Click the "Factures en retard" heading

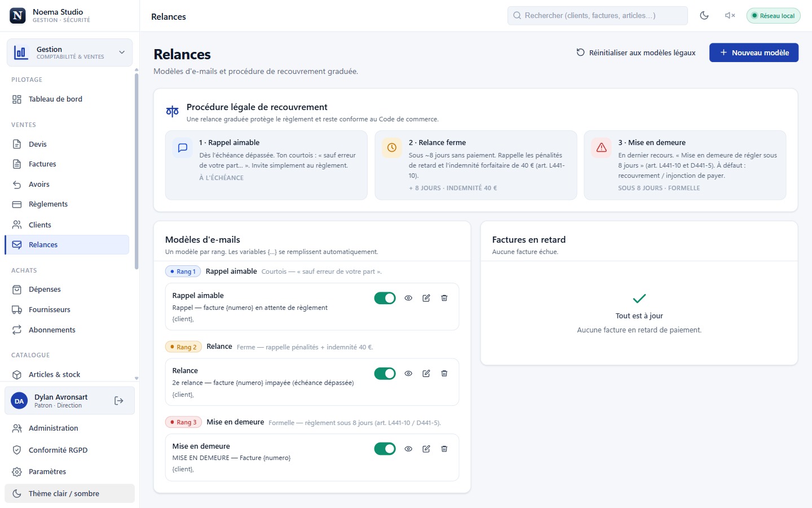(529, 240)
